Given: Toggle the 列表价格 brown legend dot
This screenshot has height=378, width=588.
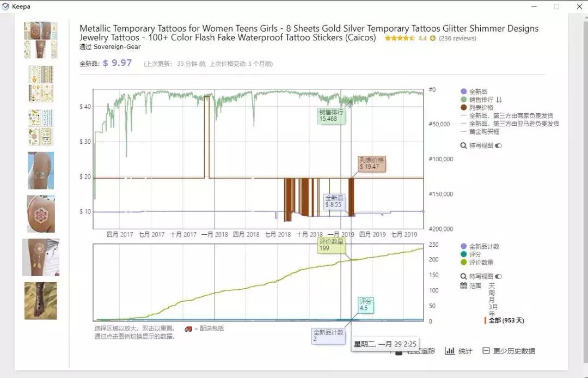Looking at the screenshot, I should [x=463, y=107].
